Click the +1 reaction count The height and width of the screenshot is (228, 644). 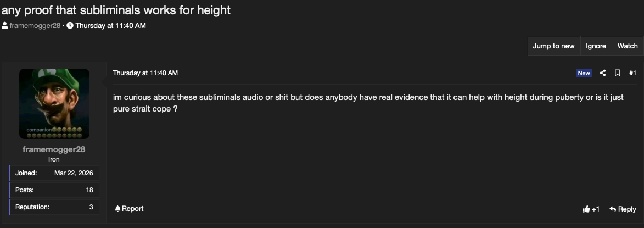[596, 209]
